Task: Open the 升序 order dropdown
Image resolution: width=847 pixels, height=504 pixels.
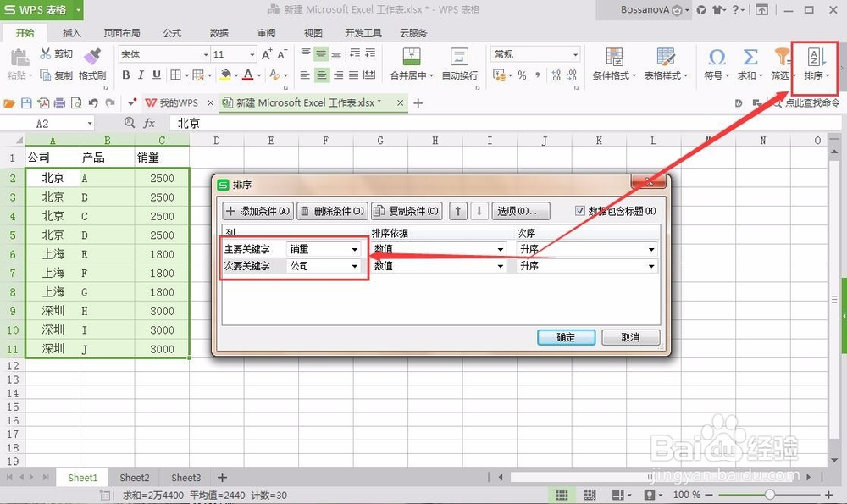Action: coord(650,248)
